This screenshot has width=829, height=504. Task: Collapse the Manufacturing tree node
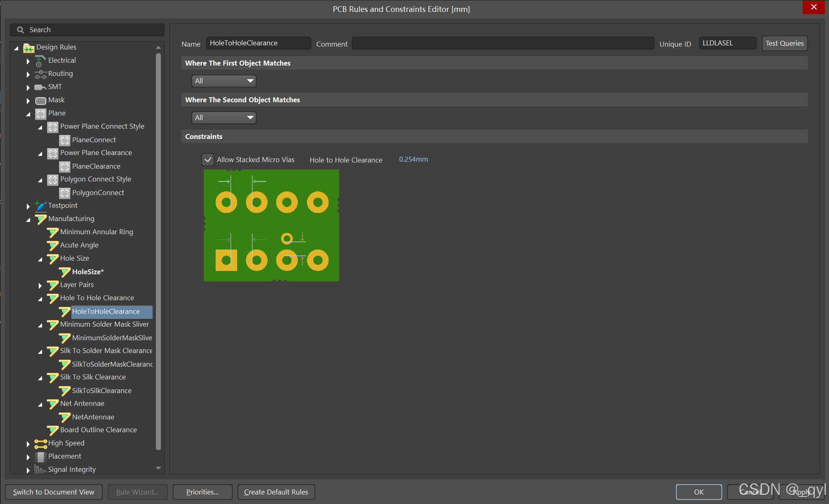coord(28,219)
